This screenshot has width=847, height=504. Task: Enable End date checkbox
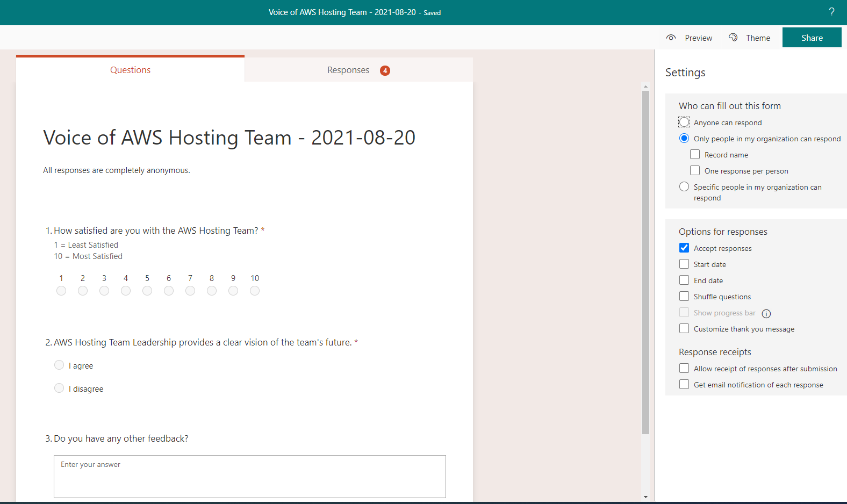(684, 280)
